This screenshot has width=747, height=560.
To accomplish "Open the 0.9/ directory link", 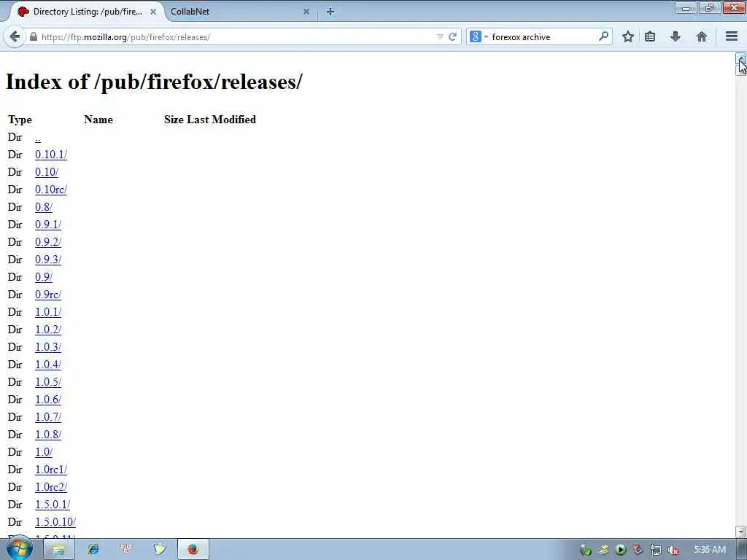I will coord(43,277).
